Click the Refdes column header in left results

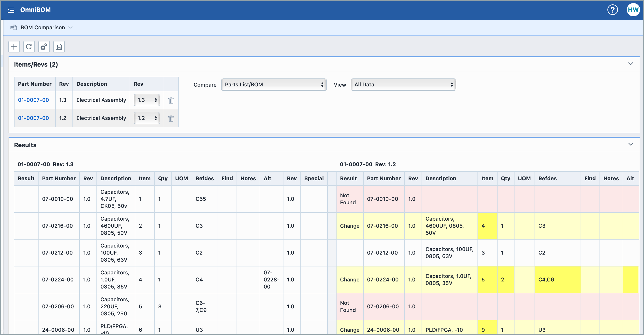(205, 178)
